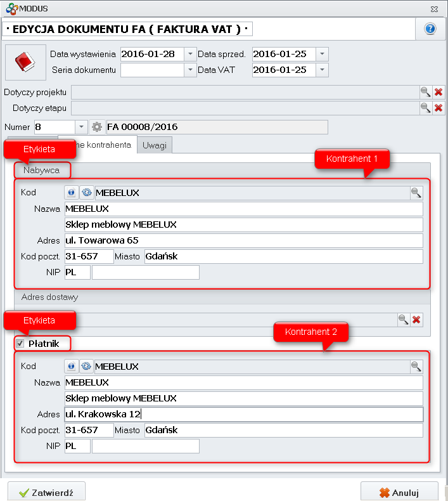Click Nabywca NIP country prefix PL
The image size is (448, 501).
coord(77,272)
